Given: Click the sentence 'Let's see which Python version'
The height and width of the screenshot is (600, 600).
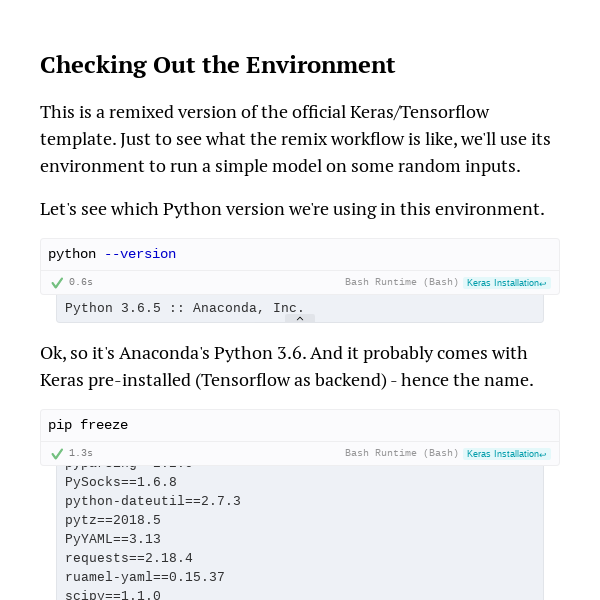Looking at the screenshot, I should tap(292, 209).
